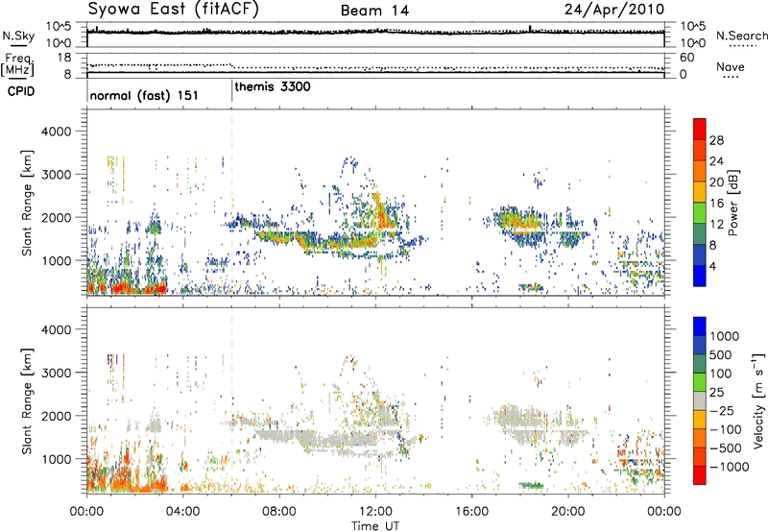Pick the blue top segment of the velocity colorbar
Screen dimensions: 768x532
[700, 326]
